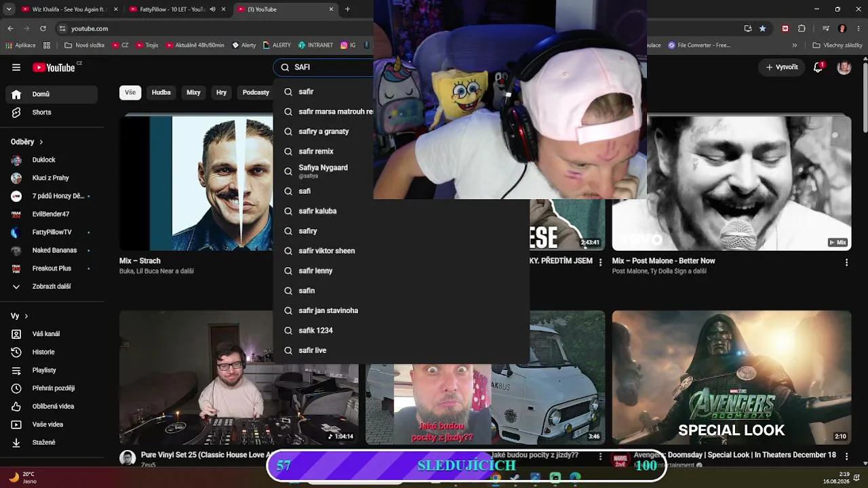Open more options for Post Malone mix
The image size is (868, 488).
pyautogui.click(x=846, y=262)
